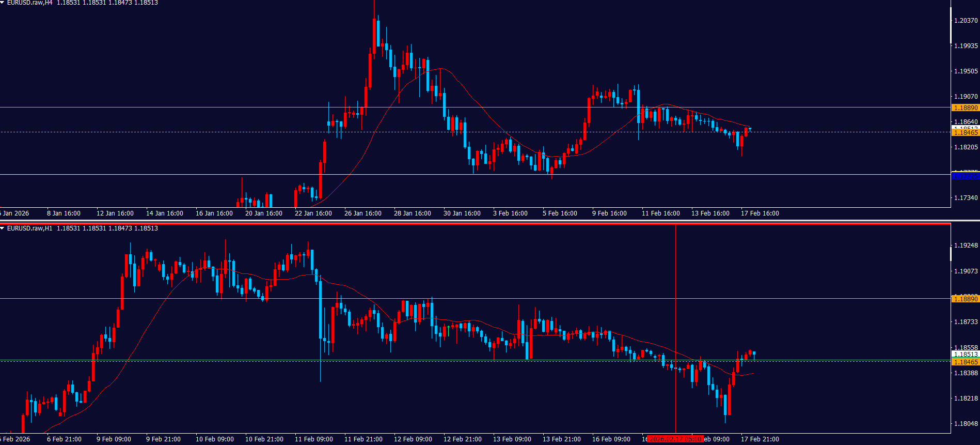Screen dimensions: 980x445
Task: Click the 1.19248 price on H1 scale
Action: coord(966,245)
